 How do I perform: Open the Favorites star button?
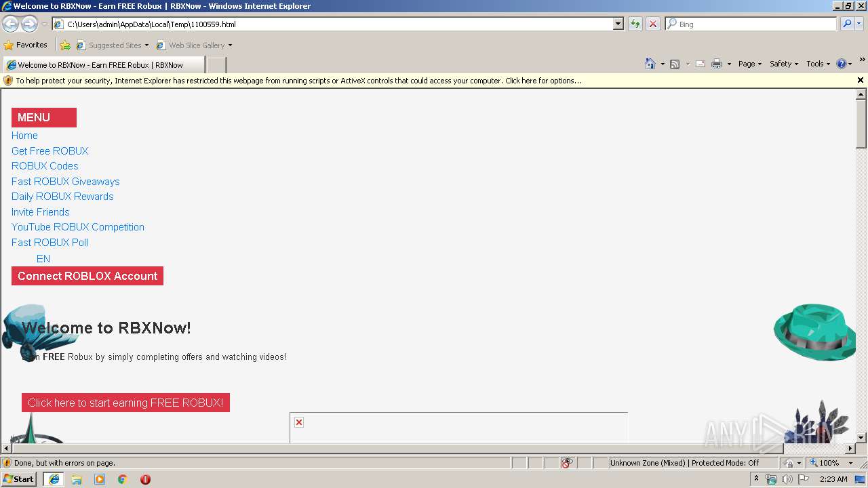[25, 45]
